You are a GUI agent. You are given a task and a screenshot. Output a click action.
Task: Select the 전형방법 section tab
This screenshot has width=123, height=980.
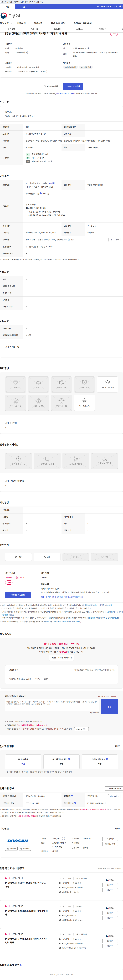(x=102, y=29)
